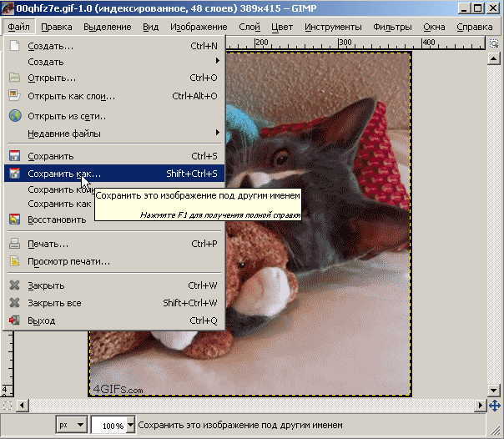504x439 pixels.
Task: Open the px units dropdown
Action: (71, 425)
